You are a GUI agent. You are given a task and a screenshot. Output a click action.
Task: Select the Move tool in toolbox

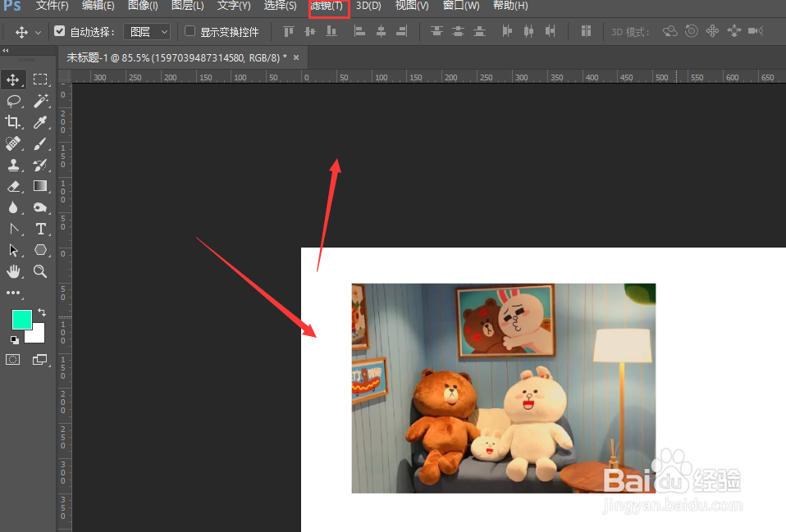coord(13,80)
